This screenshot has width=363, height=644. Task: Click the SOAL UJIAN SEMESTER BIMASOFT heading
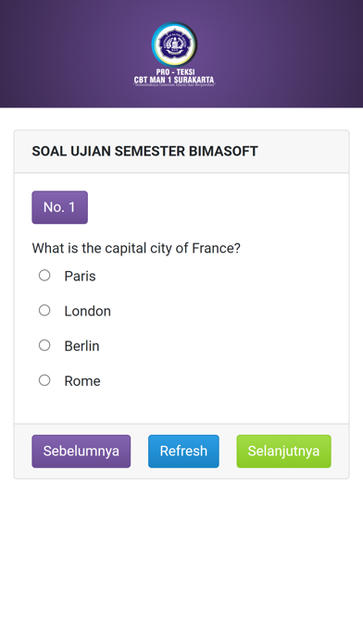(144, 151)
